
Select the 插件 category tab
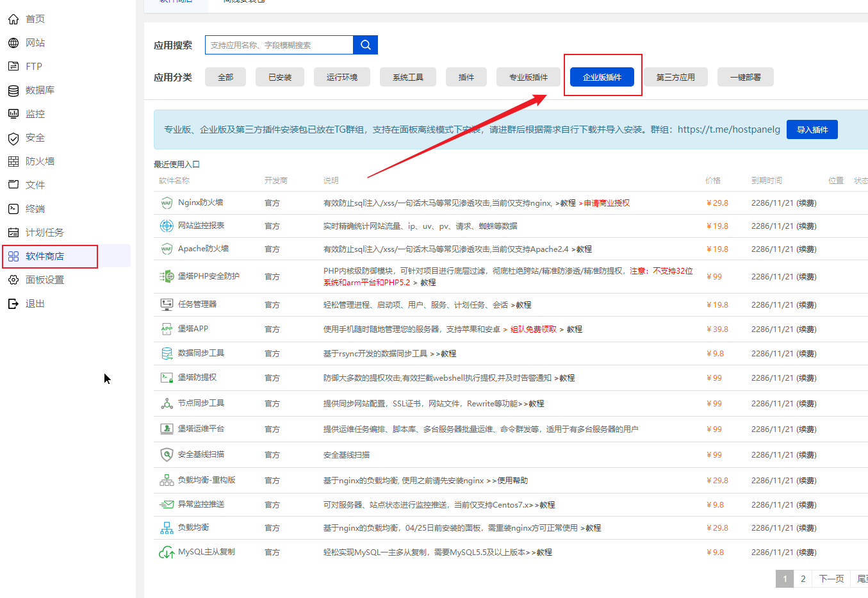pos(466,77)
